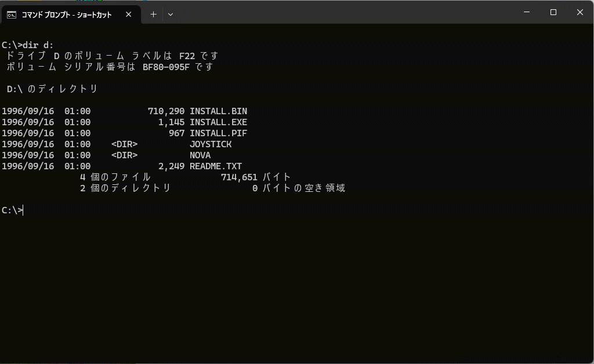Click the command prompt icon on the tab
Image resolution: width=594 pixels, height=364 pixels.
tap(12, 14)
